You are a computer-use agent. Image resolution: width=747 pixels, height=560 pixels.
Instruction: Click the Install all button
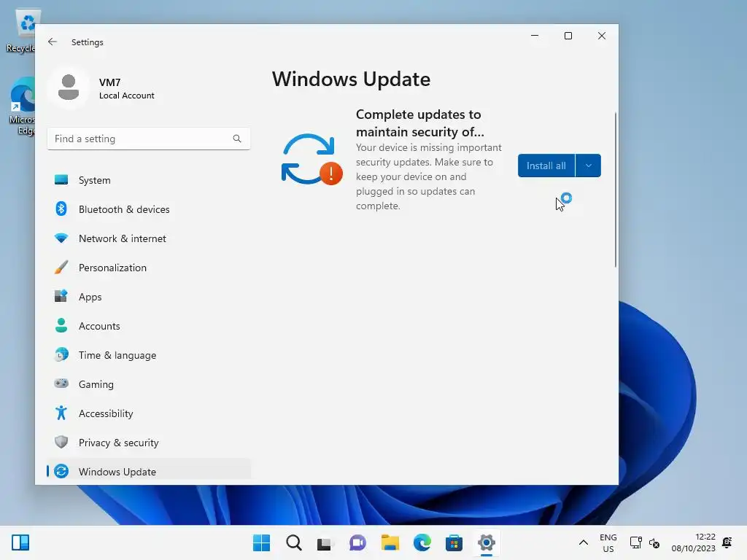[546, 166]
